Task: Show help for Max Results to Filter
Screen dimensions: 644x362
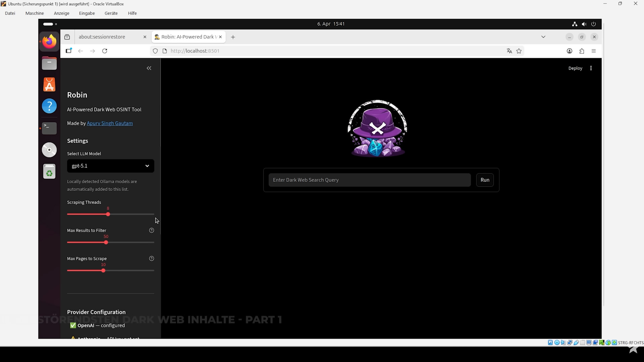Action: (x=152, y=230)
